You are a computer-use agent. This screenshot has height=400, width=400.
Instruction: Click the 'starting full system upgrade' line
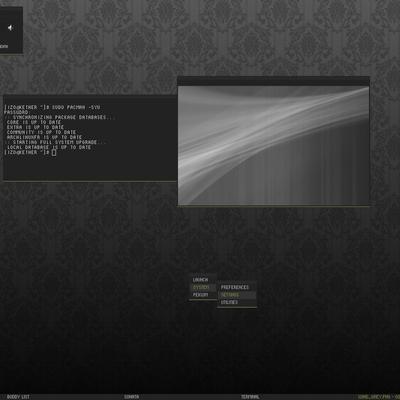click(57, 142)
